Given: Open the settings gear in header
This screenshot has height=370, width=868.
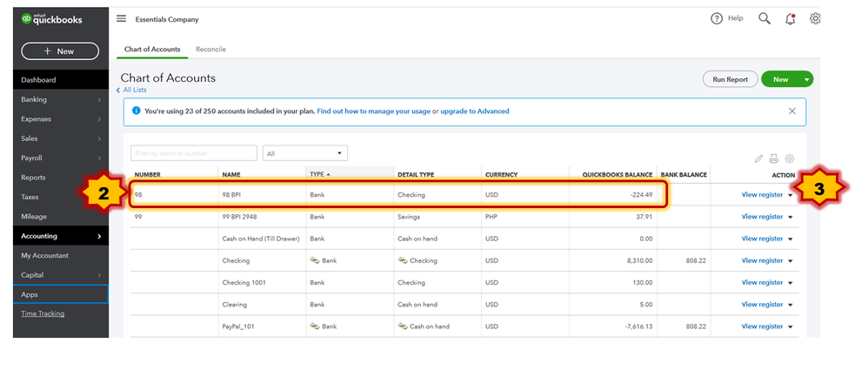Looking at the screenshot, I should click(815, 19).
